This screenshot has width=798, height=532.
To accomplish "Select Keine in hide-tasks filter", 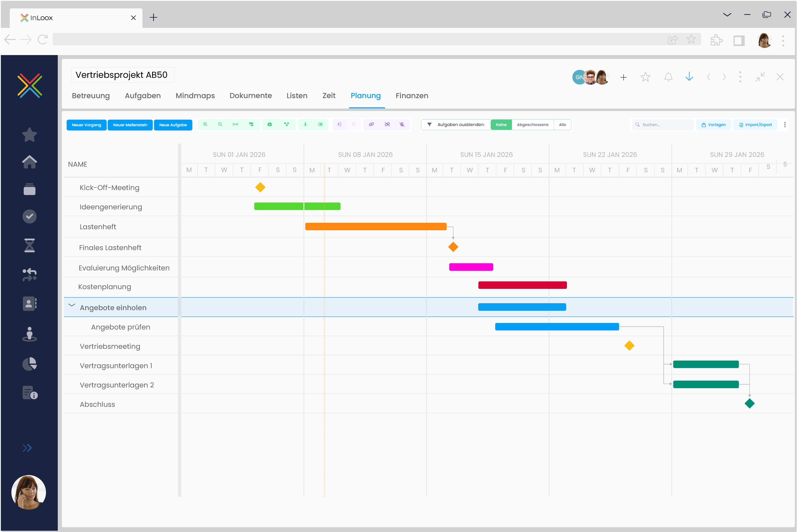I will point(501,125).
